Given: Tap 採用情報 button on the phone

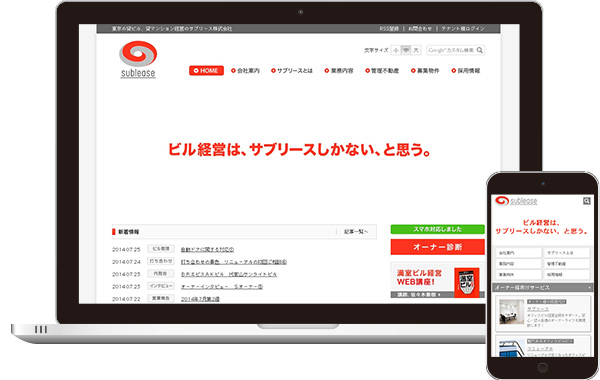Looking at the screenshot, I should click(x=567, y=274).
